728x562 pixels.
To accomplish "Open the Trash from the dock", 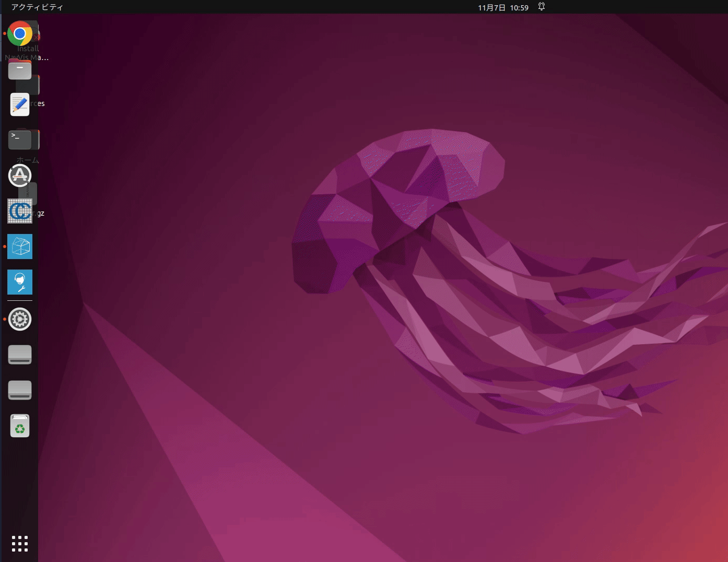I will [20, 426].
